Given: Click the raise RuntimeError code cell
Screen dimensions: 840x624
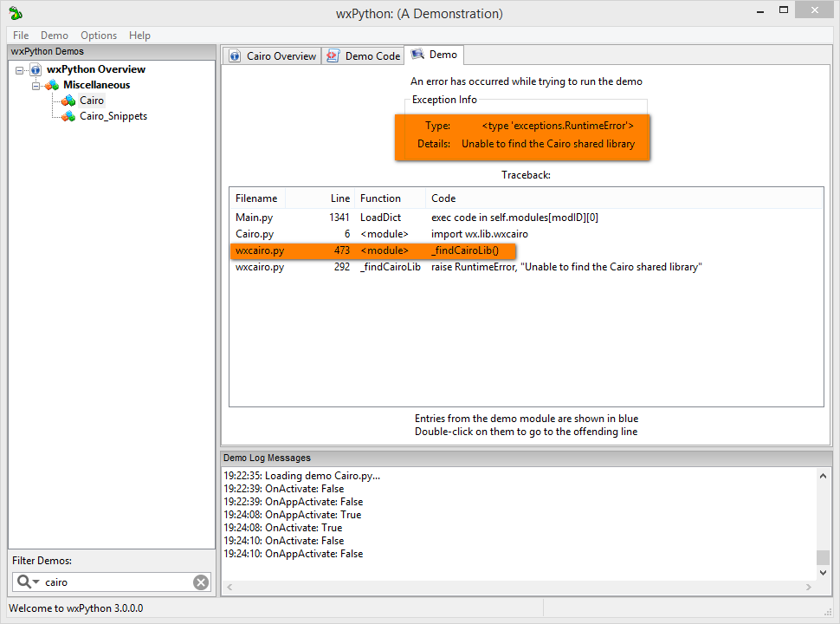Looking at the screenshot, I should [x=567, y=267].
